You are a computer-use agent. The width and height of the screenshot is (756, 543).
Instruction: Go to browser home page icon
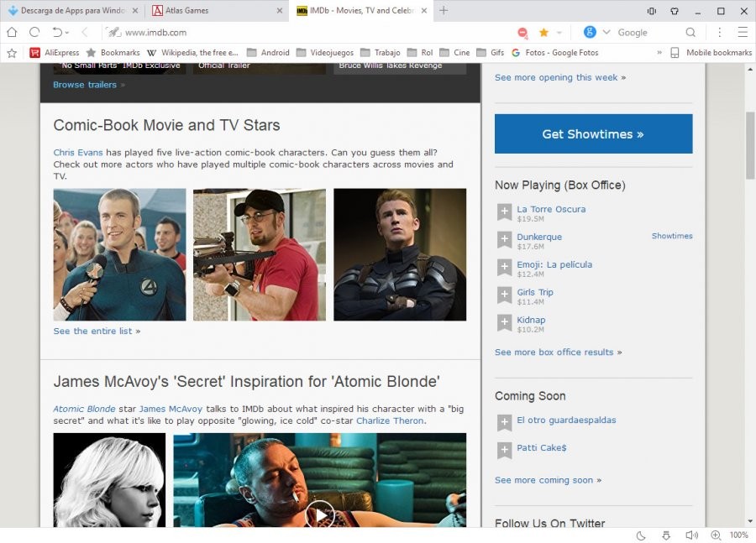12,32
